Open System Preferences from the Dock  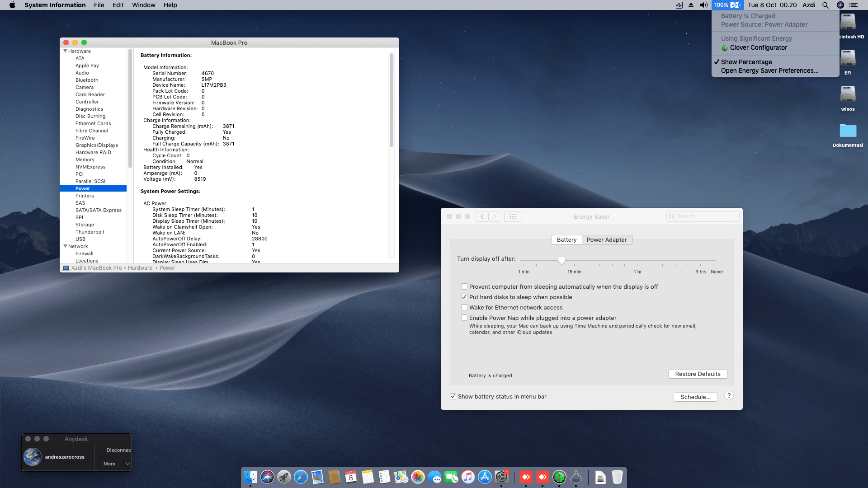pos(502,477)
